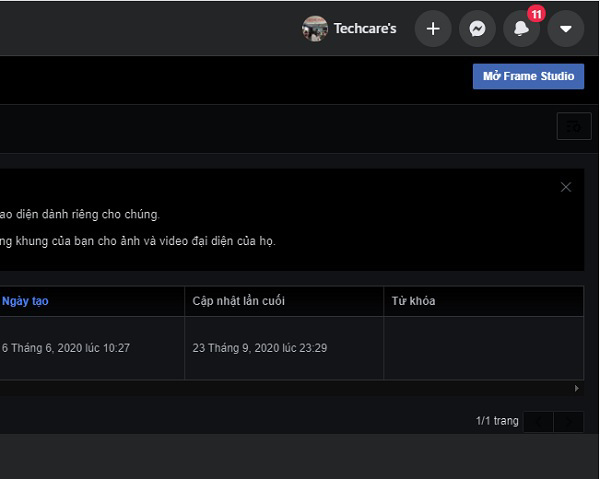Go to the previous page arrow

click(x=538, y=422)
